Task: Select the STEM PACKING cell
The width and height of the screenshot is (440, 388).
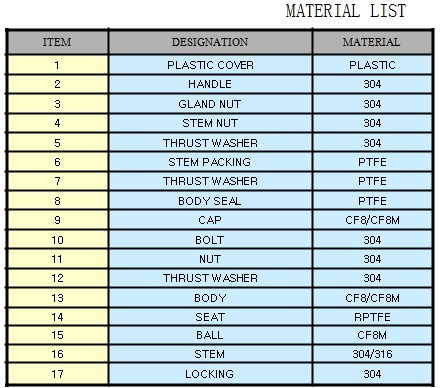Action: tap(210, 162)
